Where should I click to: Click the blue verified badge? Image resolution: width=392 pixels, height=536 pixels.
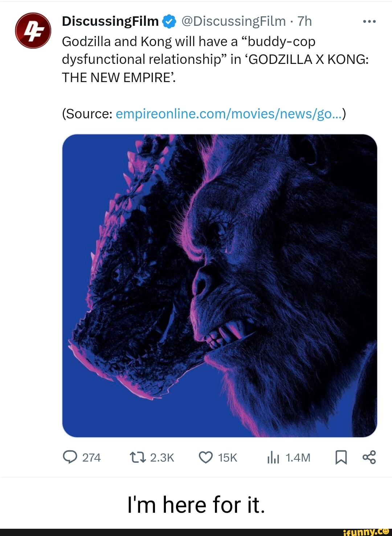[169, 22]
